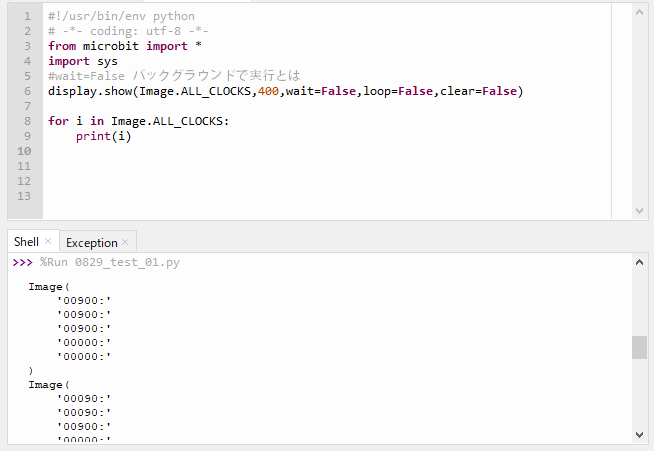Click the second 'Image(' output line
This screenshot has width=654, height=451.
pyautogui.click(x=49, y=385)
